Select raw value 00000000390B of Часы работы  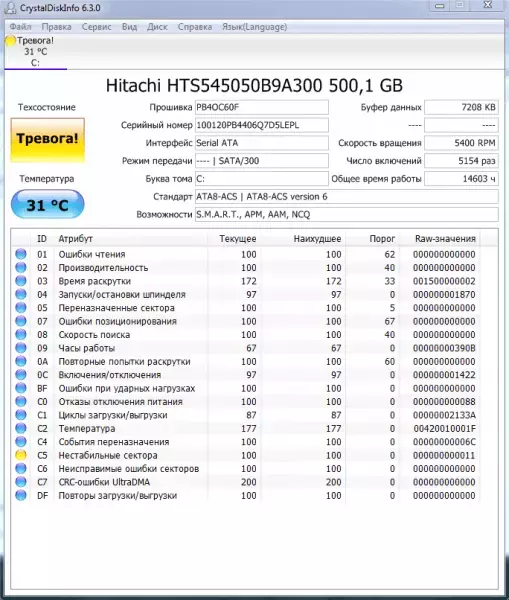444,348
